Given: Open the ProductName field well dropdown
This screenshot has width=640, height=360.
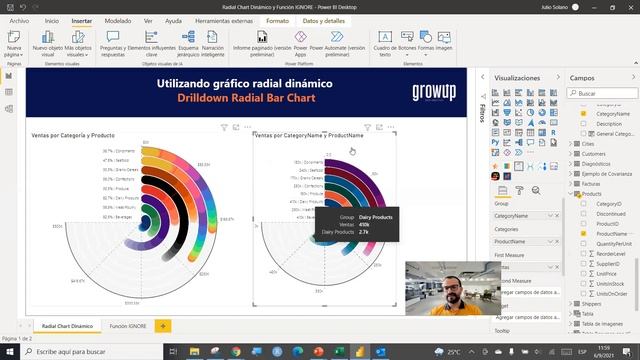Looking at the screenshot, I should coord(550,242).
